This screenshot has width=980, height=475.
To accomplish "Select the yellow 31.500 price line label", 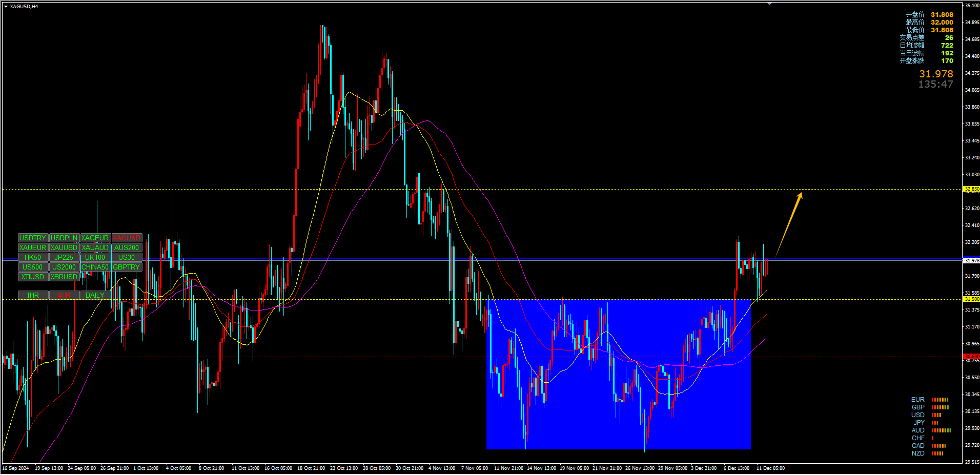I will click(972, 299).
